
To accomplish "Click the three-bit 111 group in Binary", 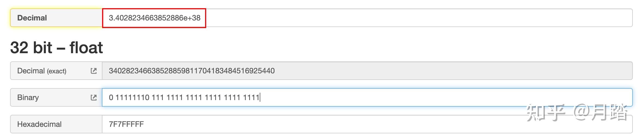I will click(158, 98).
